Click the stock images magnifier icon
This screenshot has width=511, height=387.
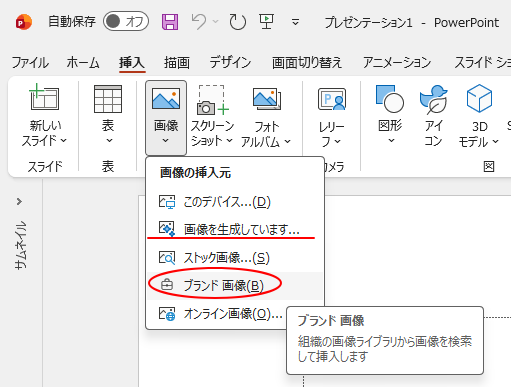pos(167,258)
